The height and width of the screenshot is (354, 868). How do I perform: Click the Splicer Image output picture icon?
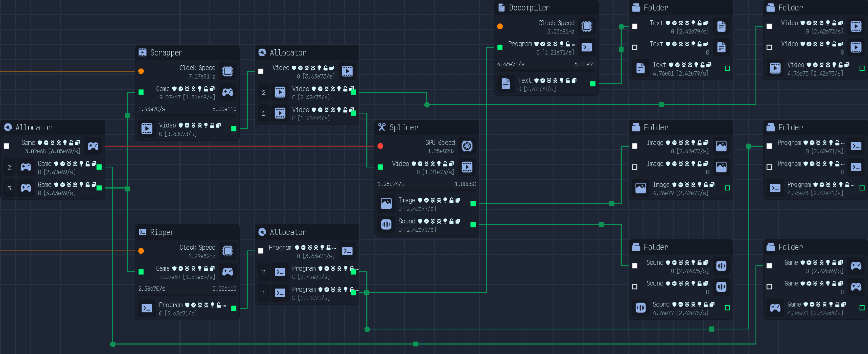(386, 203)
